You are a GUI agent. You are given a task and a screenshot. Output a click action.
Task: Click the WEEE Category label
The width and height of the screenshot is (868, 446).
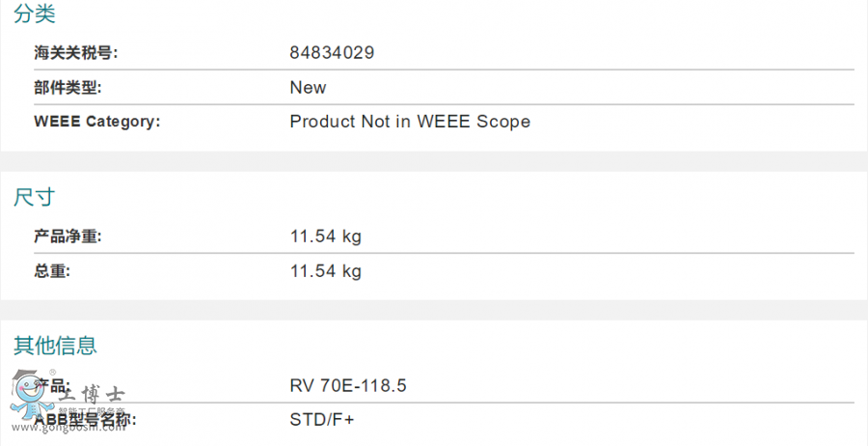[x=96, y=122]
